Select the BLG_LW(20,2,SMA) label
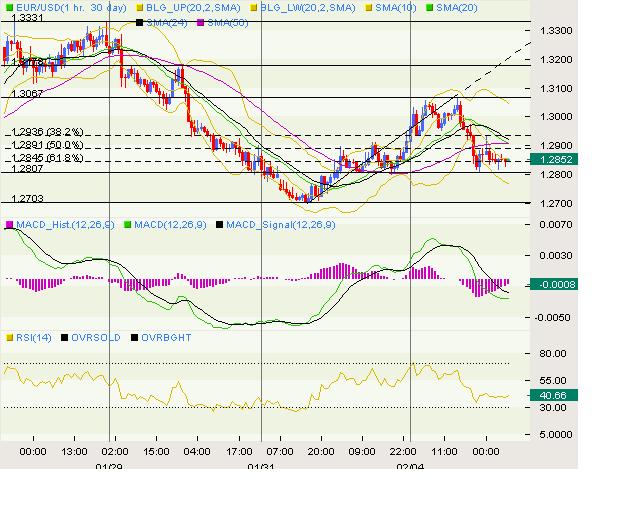Image resolution: width=640 pixels, height=512 pixels. tap(308, 8)
